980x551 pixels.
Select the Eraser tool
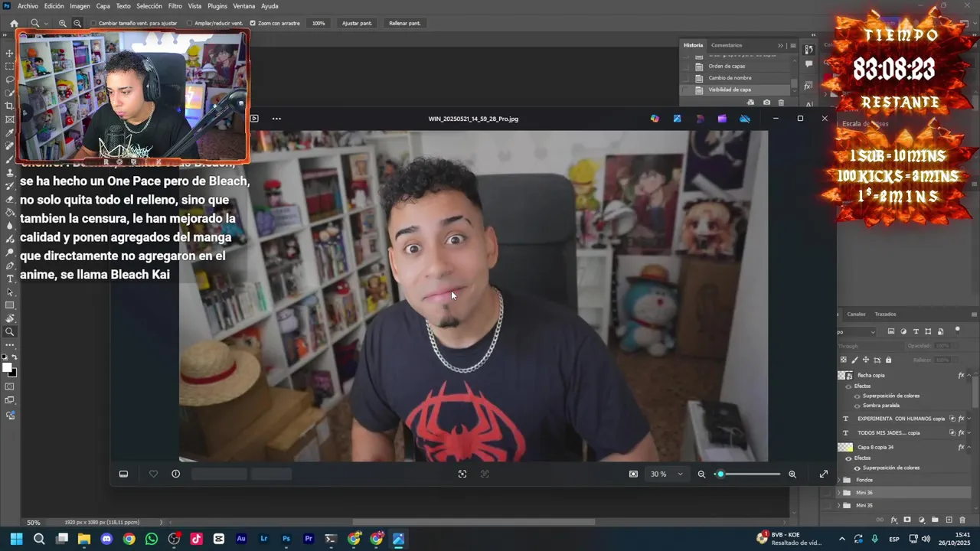10,199
